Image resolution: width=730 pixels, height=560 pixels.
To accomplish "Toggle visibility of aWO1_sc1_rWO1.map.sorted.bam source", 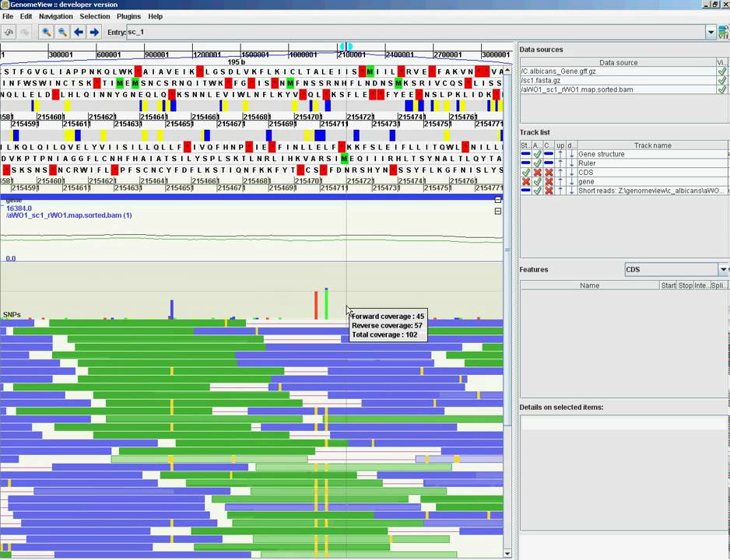I will pyautogui.click(x=721, y=89).
